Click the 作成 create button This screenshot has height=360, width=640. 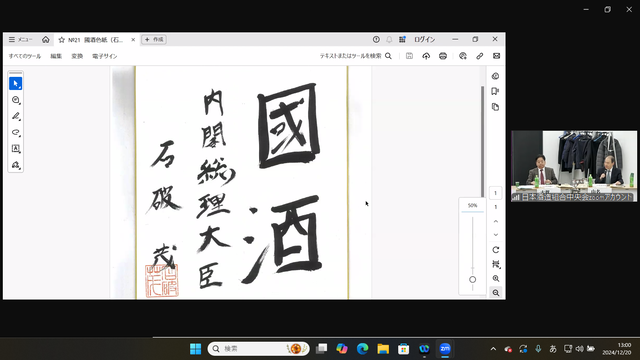point(154,40)
